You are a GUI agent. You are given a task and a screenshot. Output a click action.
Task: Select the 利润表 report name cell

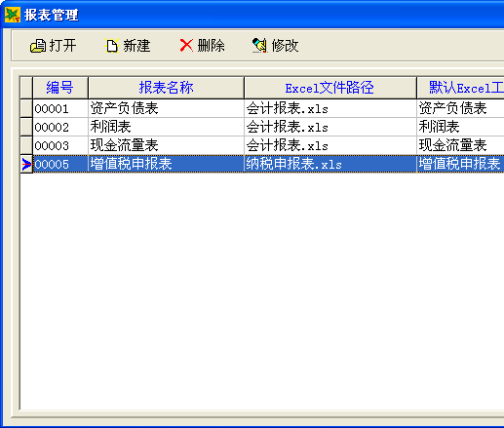[x=166, y=127]
